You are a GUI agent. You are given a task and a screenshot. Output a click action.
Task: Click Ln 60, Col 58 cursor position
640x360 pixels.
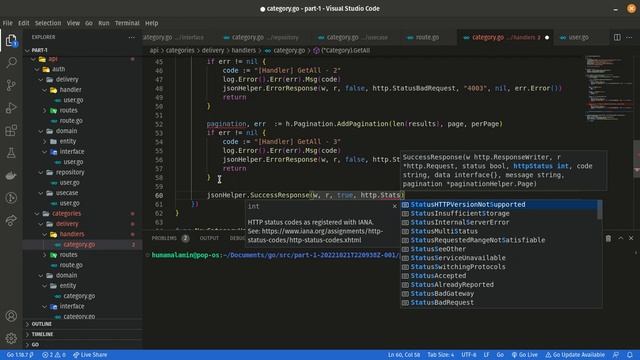404,355
